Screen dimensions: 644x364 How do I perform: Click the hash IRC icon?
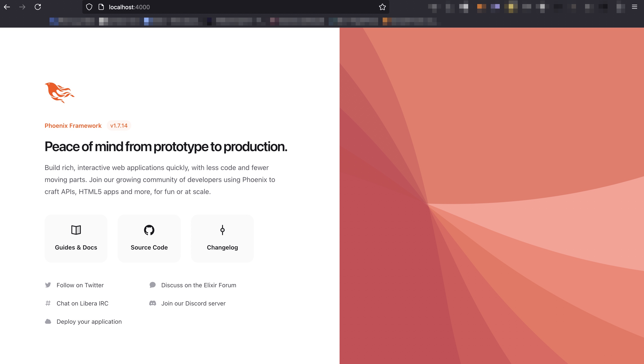click(48, 303)
